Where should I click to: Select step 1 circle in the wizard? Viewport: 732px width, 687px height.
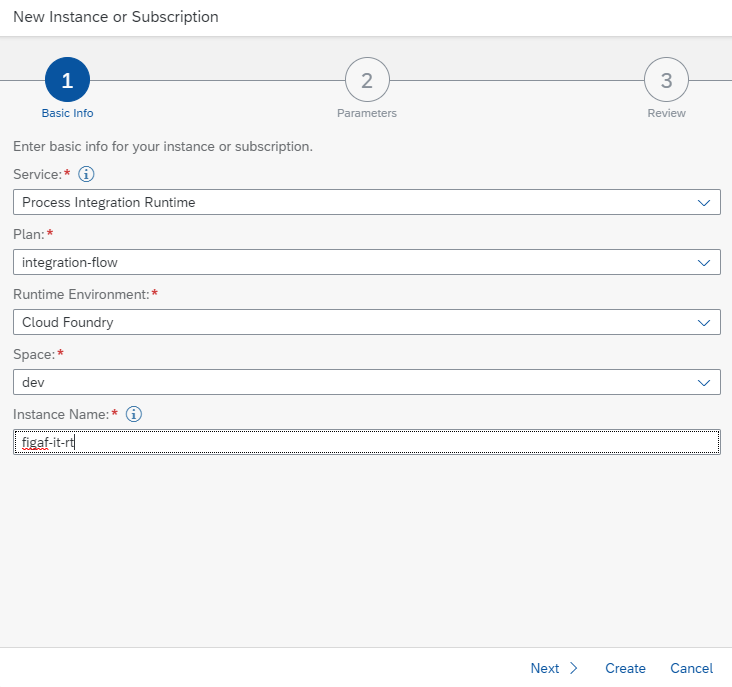67,79
